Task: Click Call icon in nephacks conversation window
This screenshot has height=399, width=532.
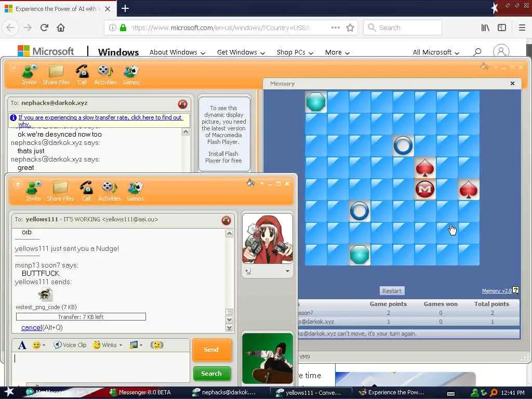Action: 82,74
